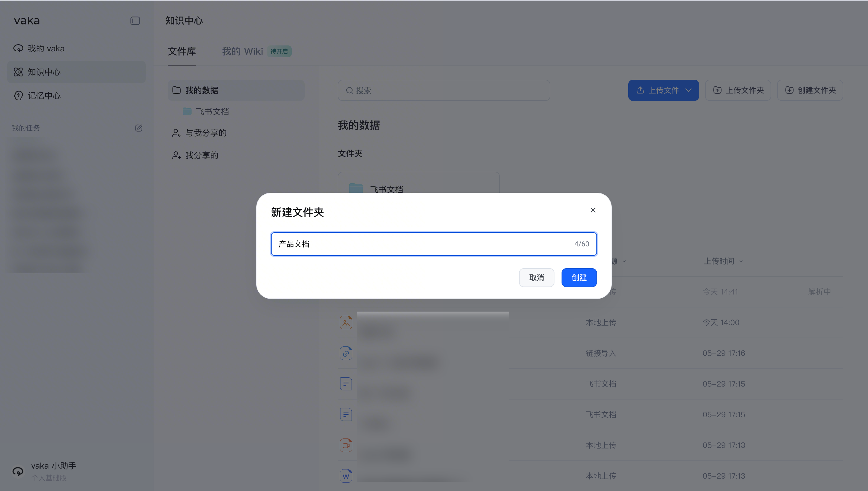Click the video file icon at 05-29 17:13
This screenshot has height=491, width=868.
[x=346, y=446]
